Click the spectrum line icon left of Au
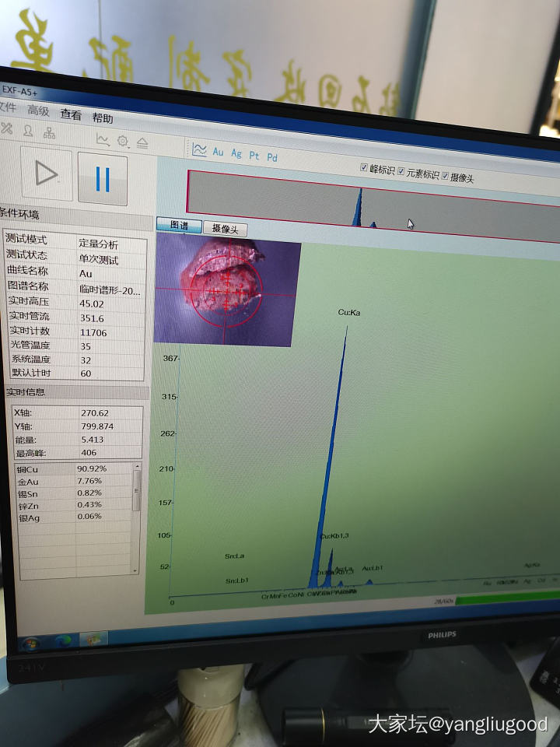This screenshot has width=560, height=747. [x=199, y=149]
